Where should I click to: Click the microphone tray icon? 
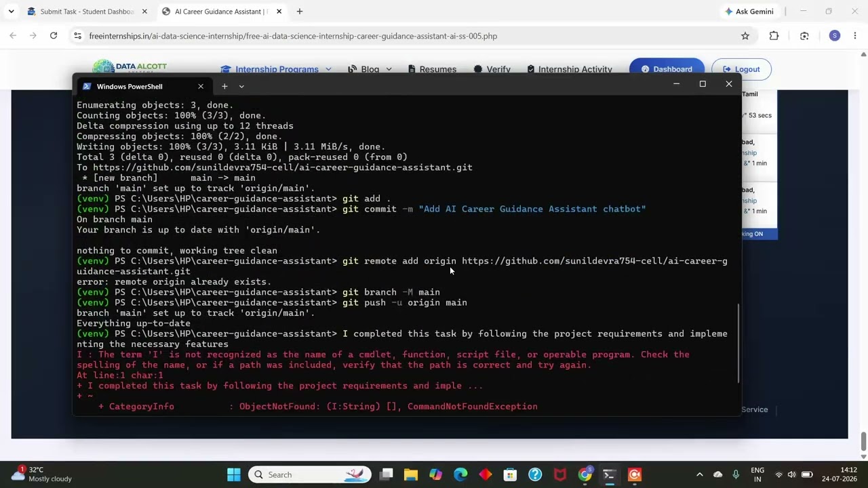click(x=736, y=474)
